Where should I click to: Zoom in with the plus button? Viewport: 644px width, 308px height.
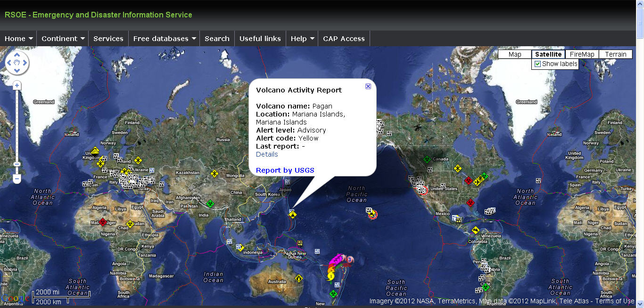[17, 85]
